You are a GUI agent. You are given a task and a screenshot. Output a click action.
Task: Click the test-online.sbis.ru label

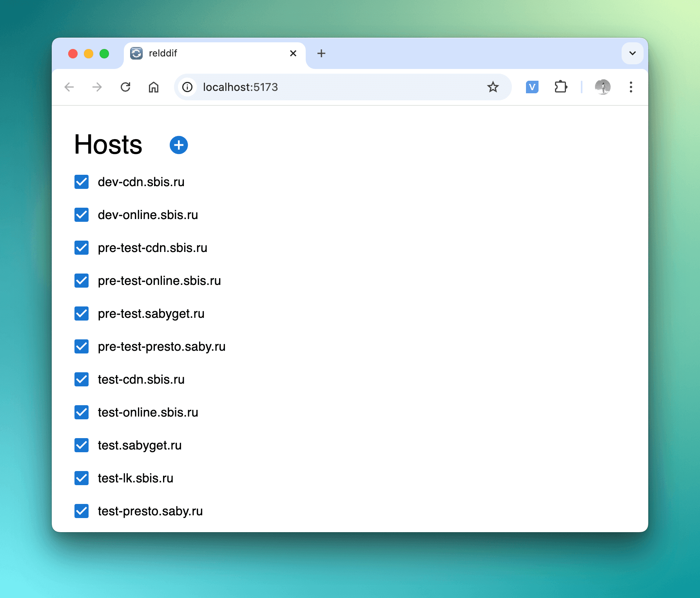[x=148, y=412]
